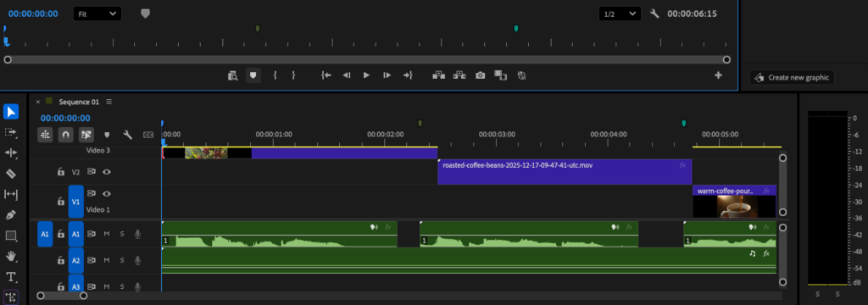Solo audio track A1
Screen dimensions: 868x305
point(122,234)
